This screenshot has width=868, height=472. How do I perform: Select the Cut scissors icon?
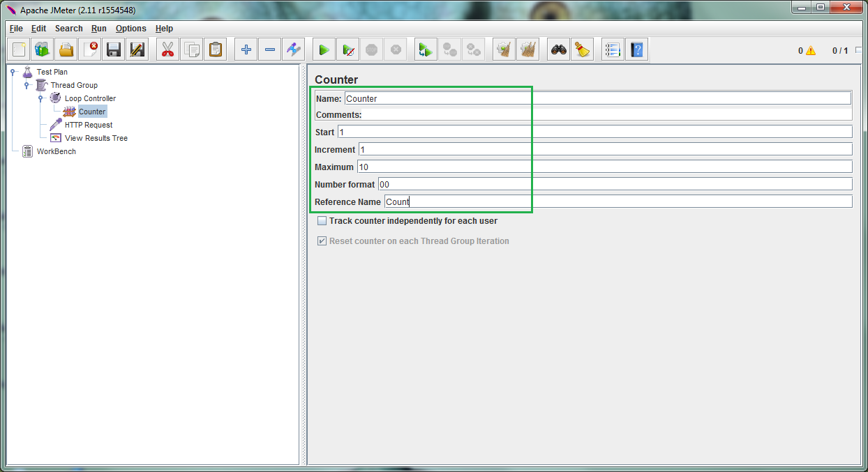point(167,49)
